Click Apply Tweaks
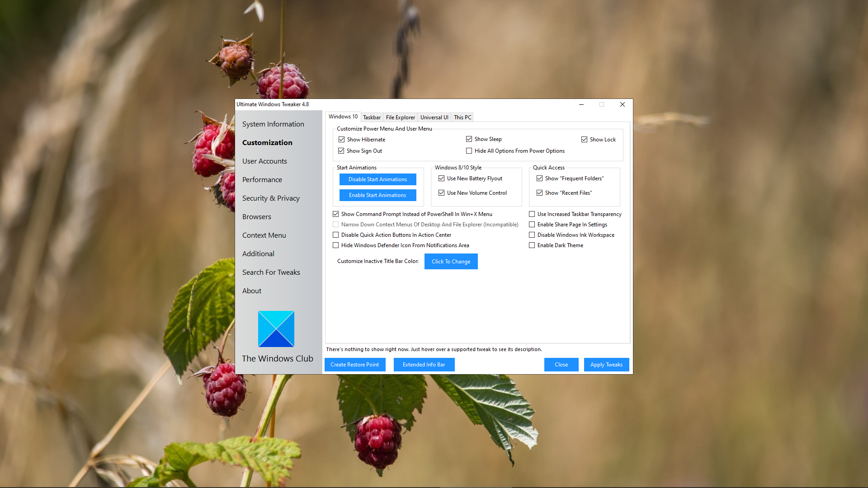The height and width of the screenshot is (488, 868). 606,364
